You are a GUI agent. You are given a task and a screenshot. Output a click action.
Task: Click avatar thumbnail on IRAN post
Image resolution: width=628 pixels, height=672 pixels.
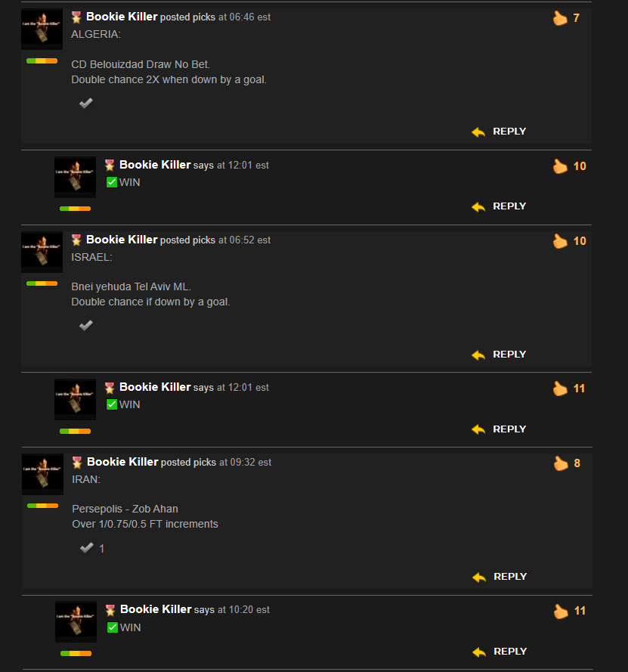tap(43, 475)
